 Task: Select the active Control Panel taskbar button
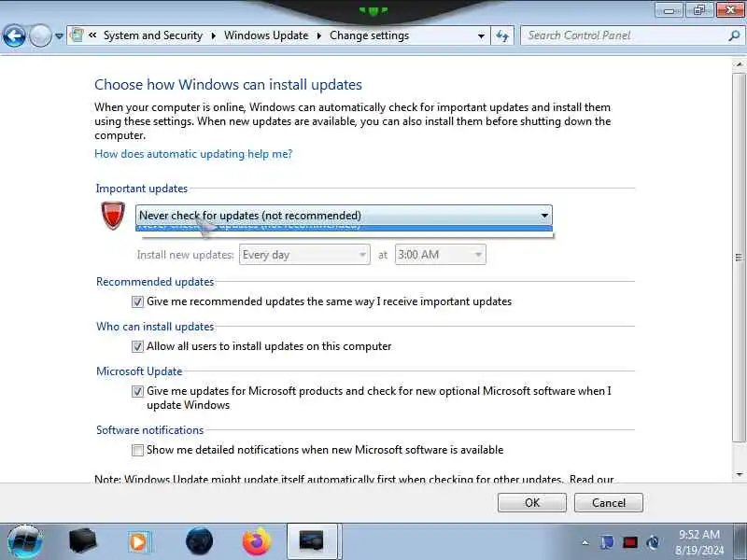(x=312, y=541)
